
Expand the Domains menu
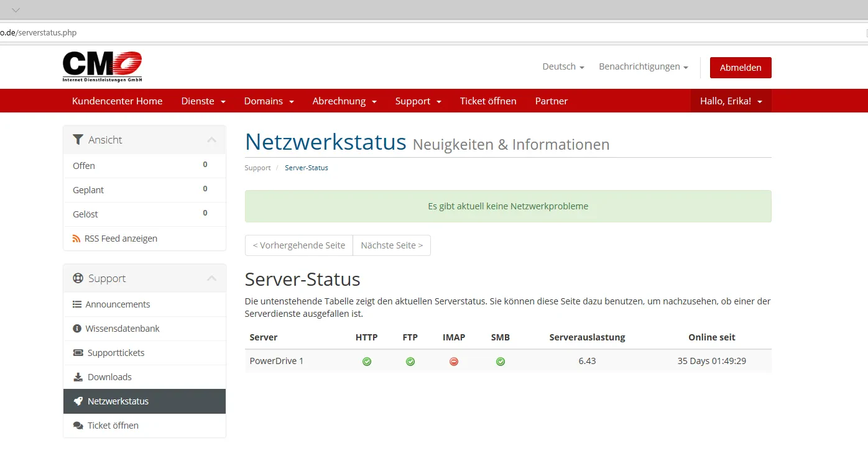269,101
